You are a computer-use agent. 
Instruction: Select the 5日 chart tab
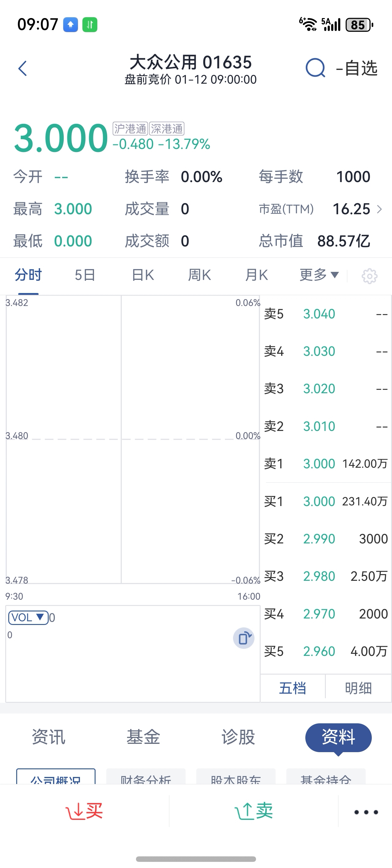coord(85,275)
